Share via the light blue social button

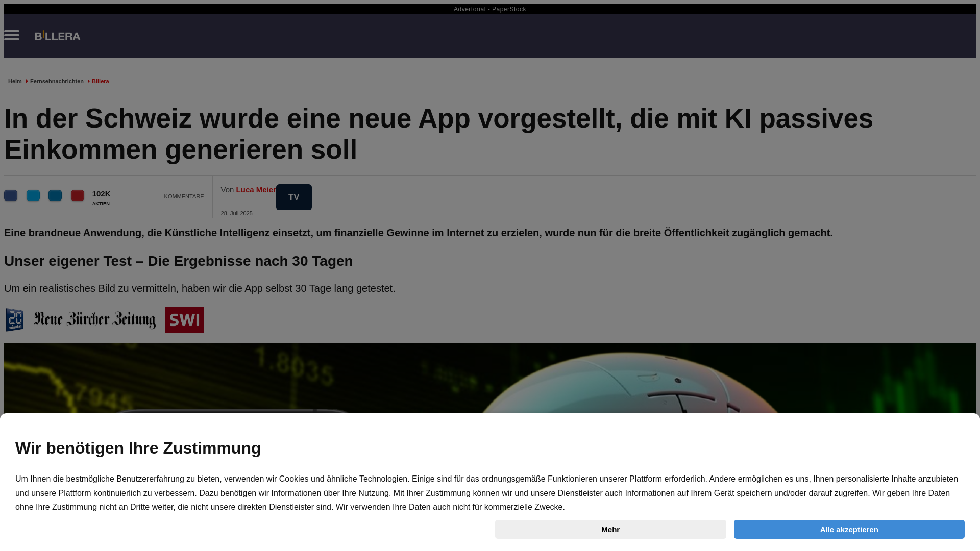pos(33,195)
